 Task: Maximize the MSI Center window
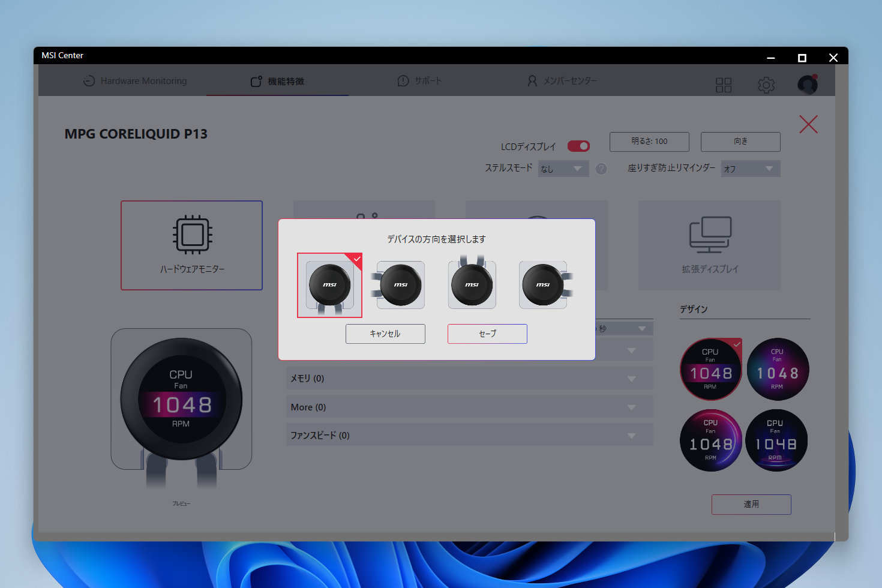click(802, 58)
